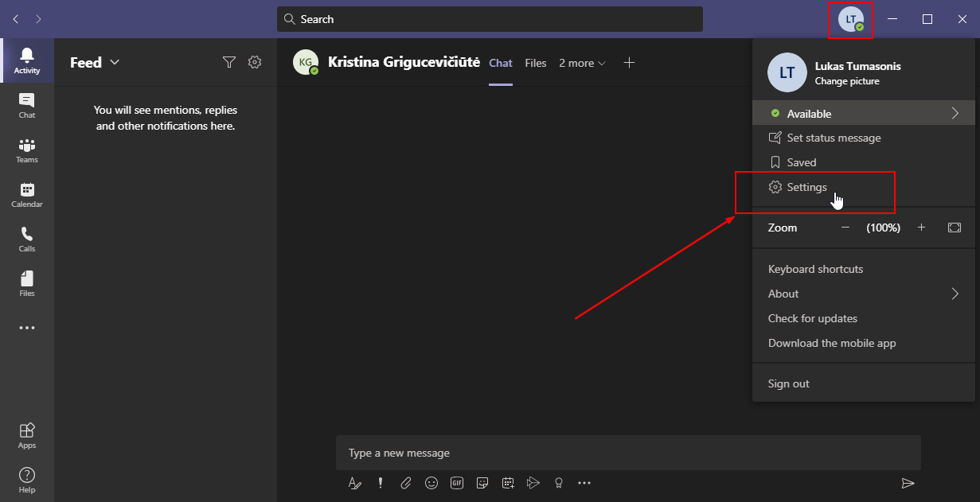Image resolution: width=980 pixels, height=502 pixels.
Task: Open the Activity feed in the sidebar
Action: [27, 60]
